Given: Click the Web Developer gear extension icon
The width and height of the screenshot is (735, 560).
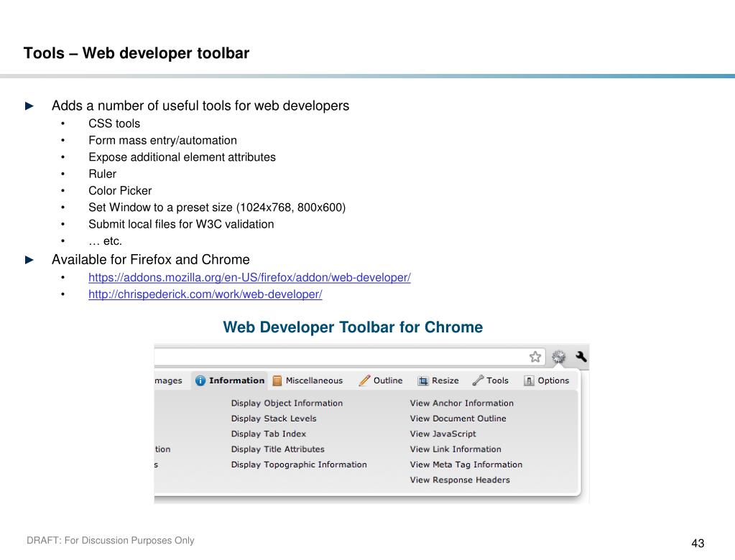Looking at the screenshot, I should tap(558, 358).
